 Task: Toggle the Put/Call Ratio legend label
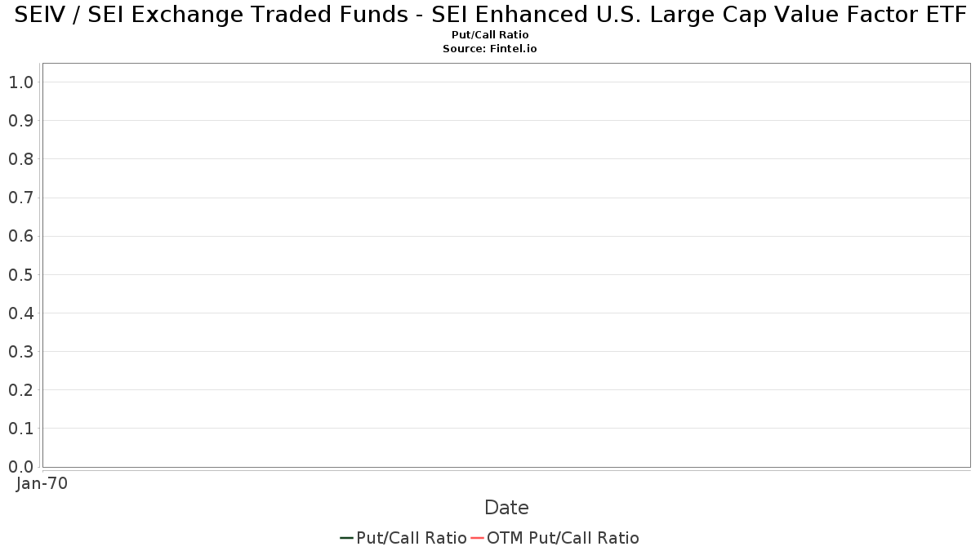[411, 538]
